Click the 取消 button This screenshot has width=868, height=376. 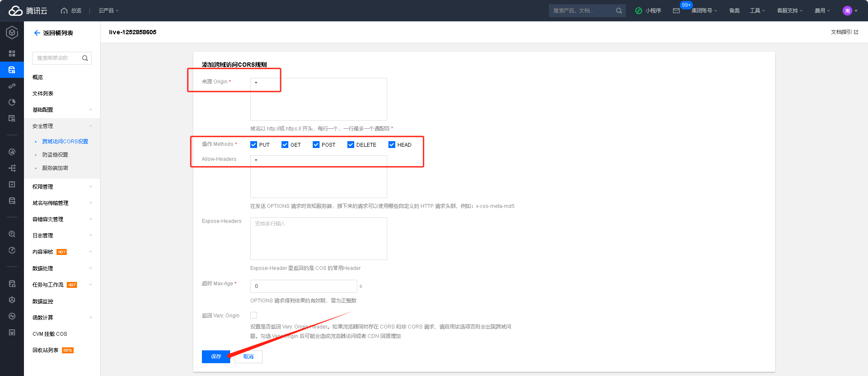tap(249, 357)
